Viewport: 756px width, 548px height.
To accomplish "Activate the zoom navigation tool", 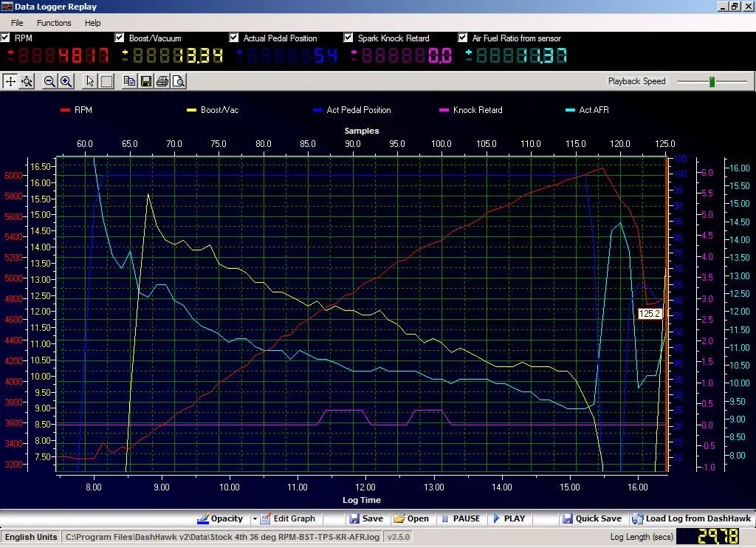I will click(x=27, y=81).
